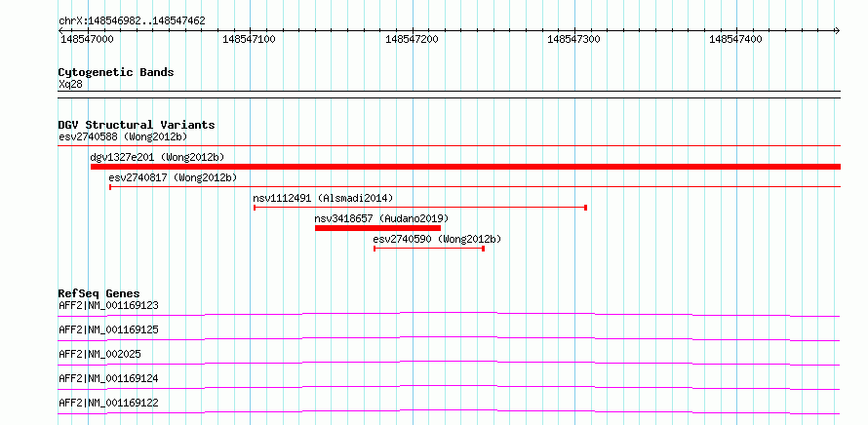
Task: Open variant nsv3418657 (Audano2019) label
Action: [x=381, y=218]
